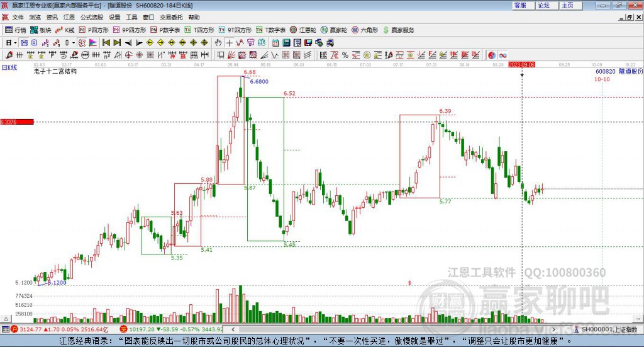
Task: Expand the 日 period dropdown arrow
Action: [15, 43]
